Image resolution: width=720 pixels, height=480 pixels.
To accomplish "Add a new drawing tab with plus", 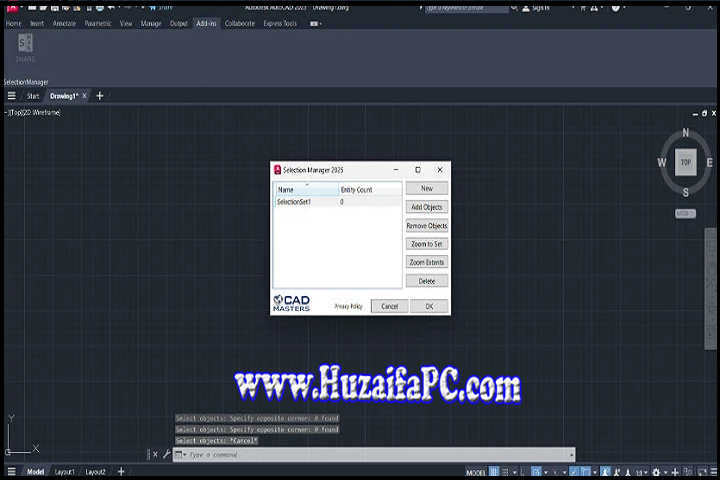I will (x=100, y=96).
